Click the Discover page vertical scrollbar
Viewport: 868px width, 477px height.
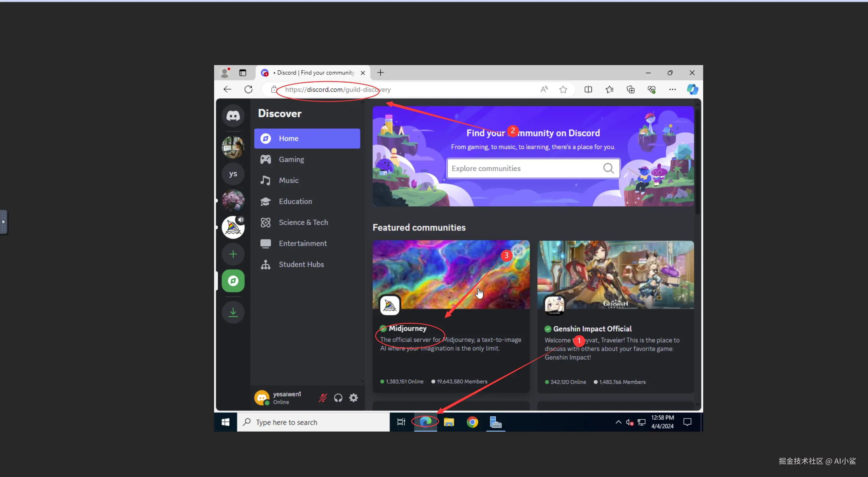point(697,162)
